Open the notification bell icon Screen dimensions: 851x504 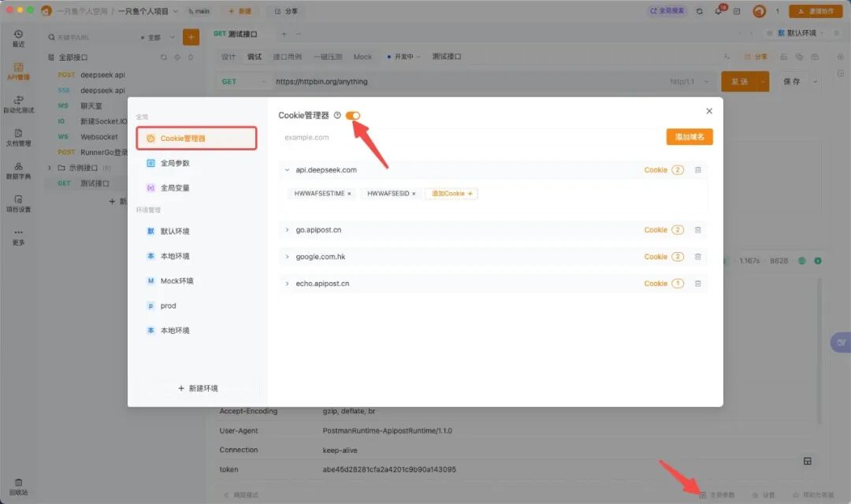click(x=719, y=11)
